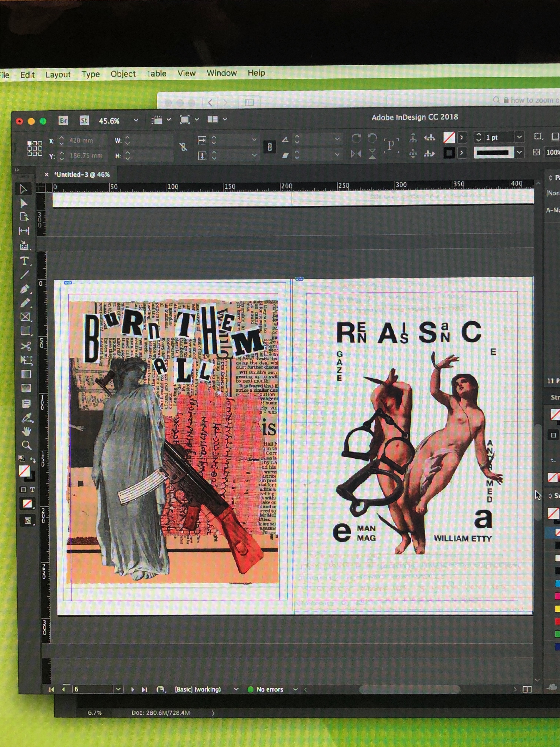Screen dimensions: 560x747
Task: Open Adobe Bridge via Br icon
Action: click(63, 121)
